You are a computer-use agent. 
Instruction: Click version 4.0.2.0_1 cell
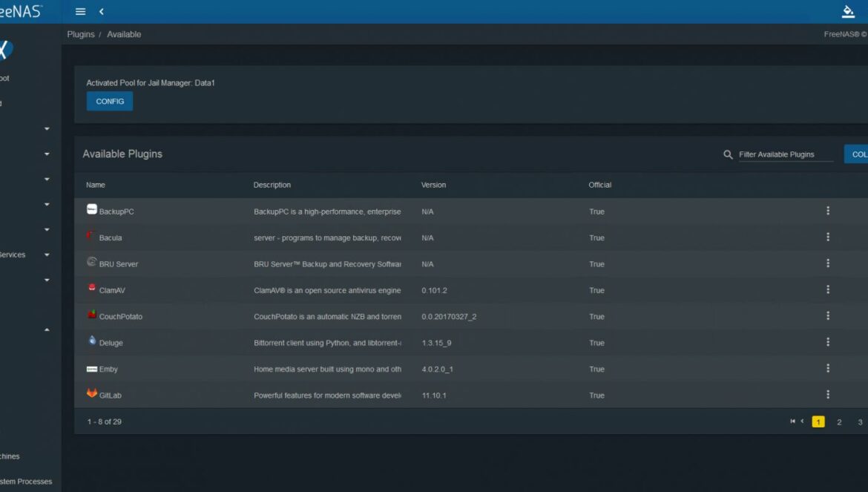[437, 369]
